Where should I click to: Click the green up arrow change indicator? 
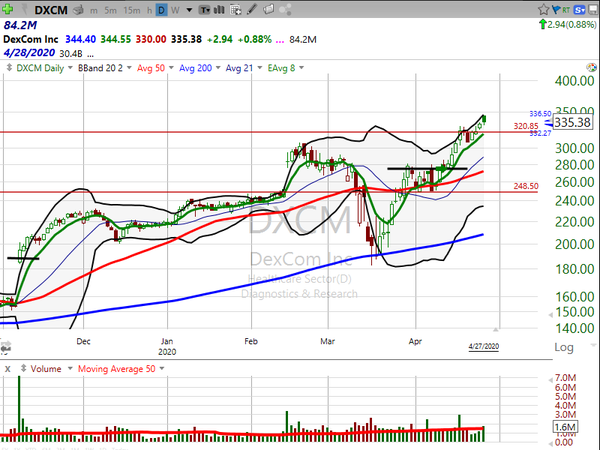coord(542,24)
